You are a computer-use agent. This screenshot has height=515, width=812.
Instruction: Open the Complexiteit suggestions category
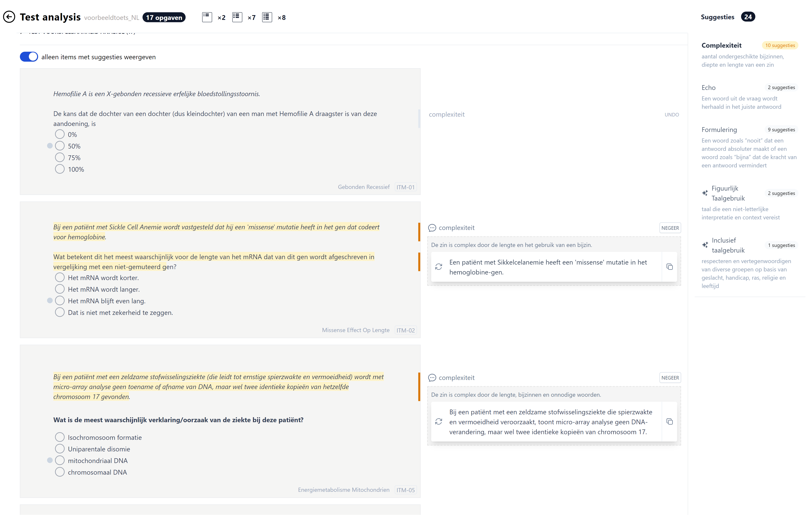click(721, 45)
